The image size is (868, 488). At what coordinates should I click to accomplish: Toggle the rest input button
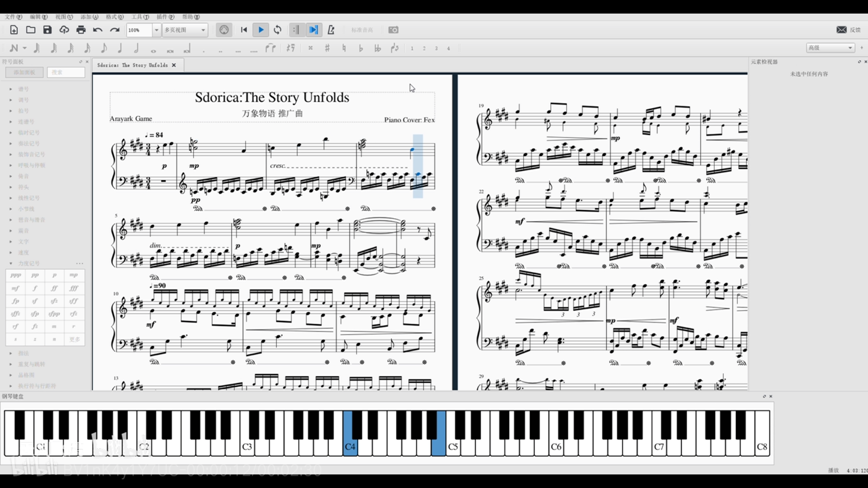point(291,48)
